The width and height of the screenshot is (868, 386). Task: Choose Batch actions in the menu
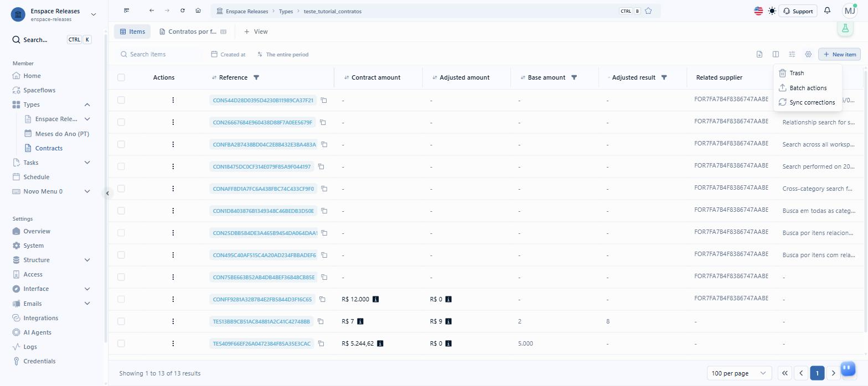click(808, 88)
